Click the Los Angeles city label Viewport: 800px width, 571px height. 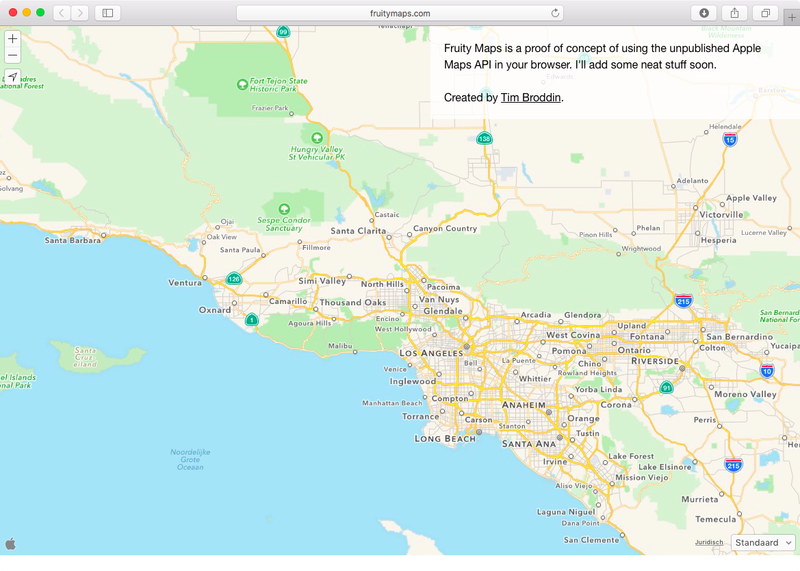431,353
